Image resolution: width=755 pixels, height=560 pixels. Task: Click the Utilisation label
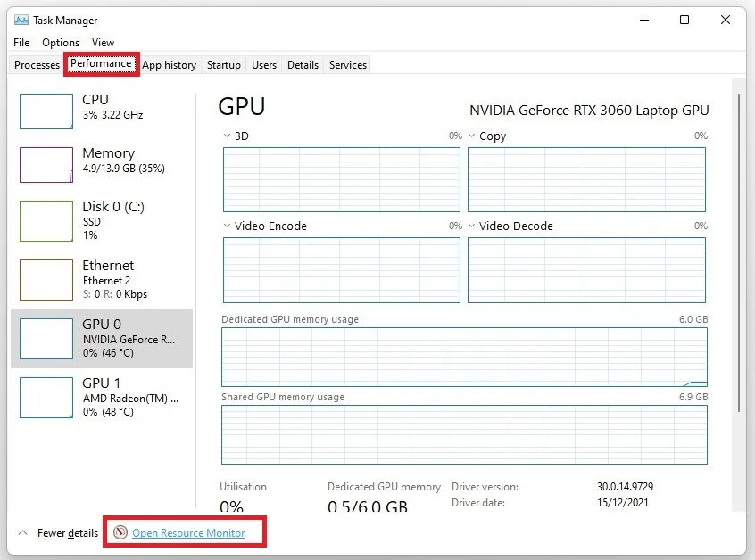[243, 486]
